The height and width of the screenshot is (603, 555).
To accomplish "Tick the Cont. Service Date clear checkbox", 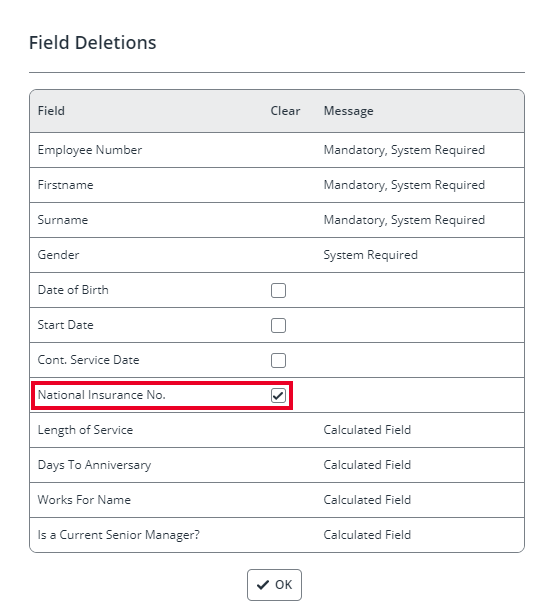I will click(278, 360).
